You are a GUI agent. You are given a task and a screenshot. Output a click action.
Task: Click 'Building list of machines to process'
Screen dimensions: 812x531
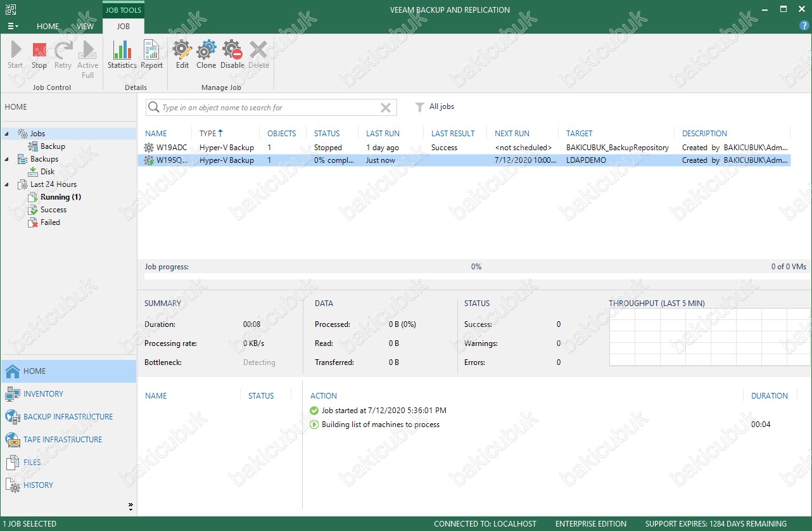381,425
